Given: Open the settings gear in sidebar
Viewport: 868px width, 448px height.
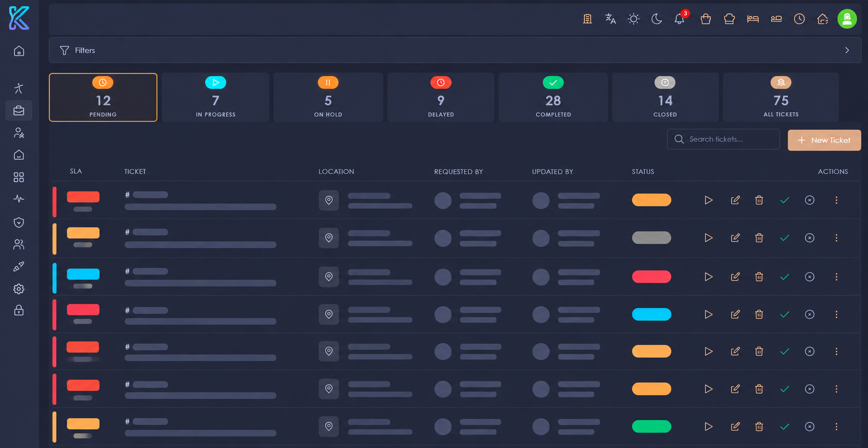Looking at the screenshot, I should pyautogui.click(x=19, y=289).
